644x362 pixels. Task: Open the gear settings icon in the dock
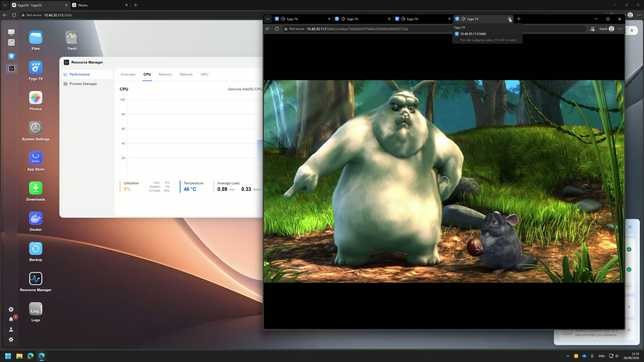tap(11, 340)
